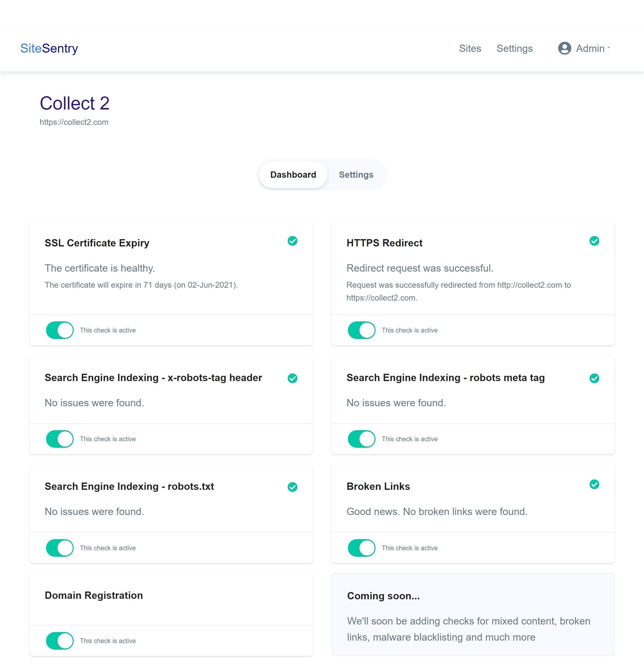644x664 pixels.
Task: Click robots.txt green check status icon
Action: pos(292,487)
